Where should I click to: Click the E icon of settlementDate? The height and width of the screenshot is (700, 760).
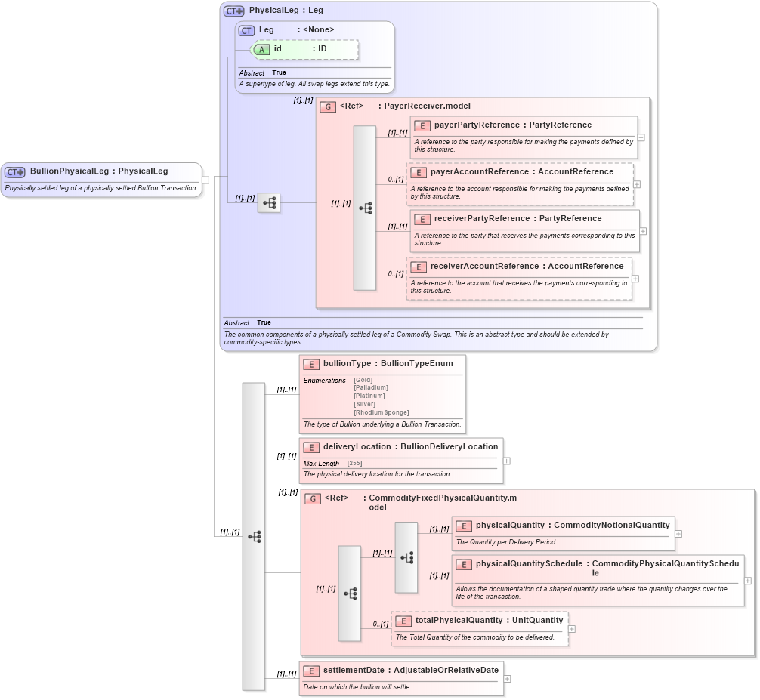tap(311, 671)
